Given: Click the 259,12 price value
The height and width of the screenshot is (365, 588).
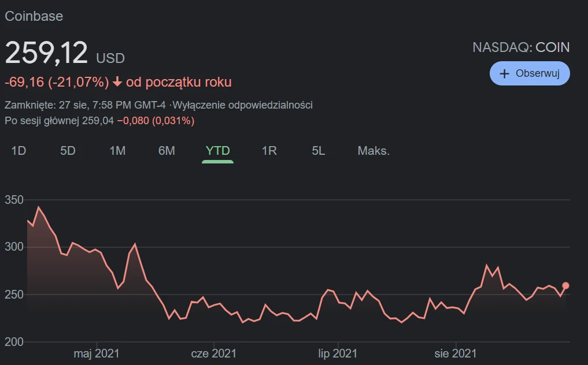Looking at the screenshot, I should [46, 53].
